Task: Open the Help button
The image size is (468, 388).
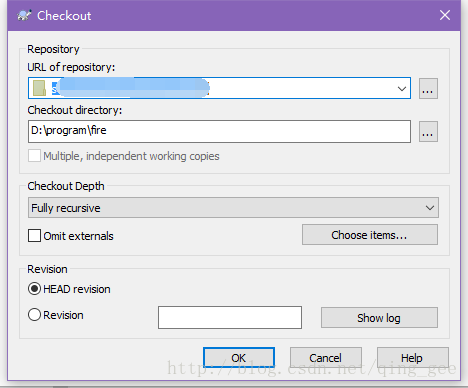Action: tap(412, 358)
